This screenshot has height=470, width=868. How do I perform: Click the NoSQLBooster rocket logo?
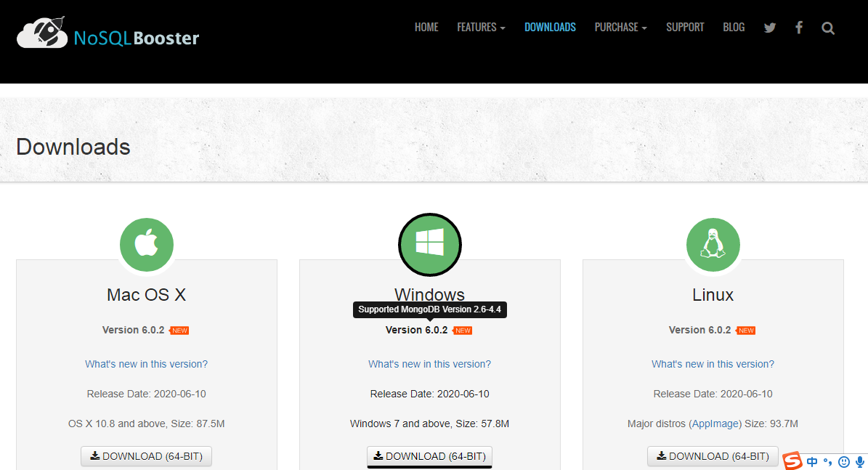[x=108, y=33]
